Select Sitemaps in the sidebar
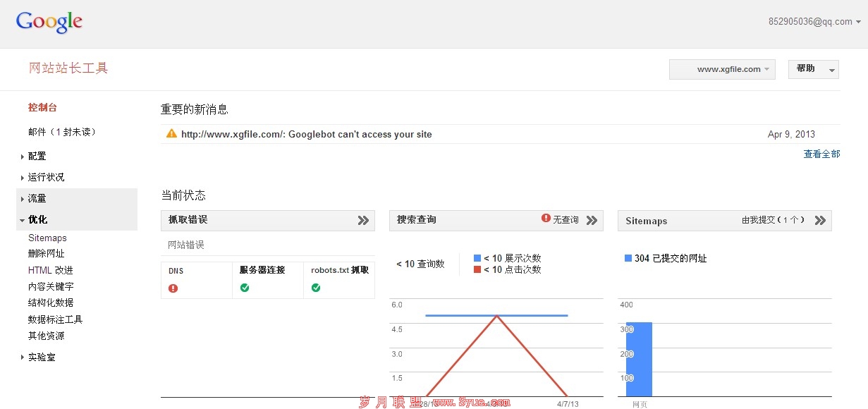The height and width of the screenshot is (409, 868). tap(47, 238)
